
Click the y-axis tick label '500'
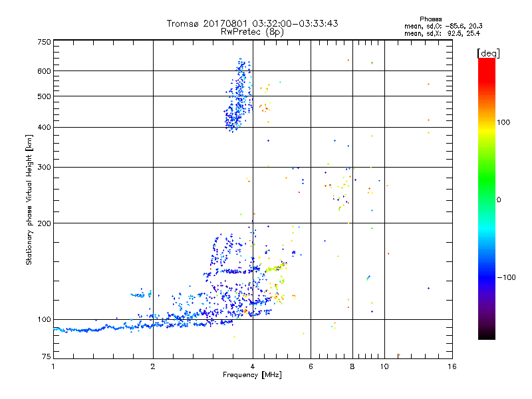(x=44, y=96)
